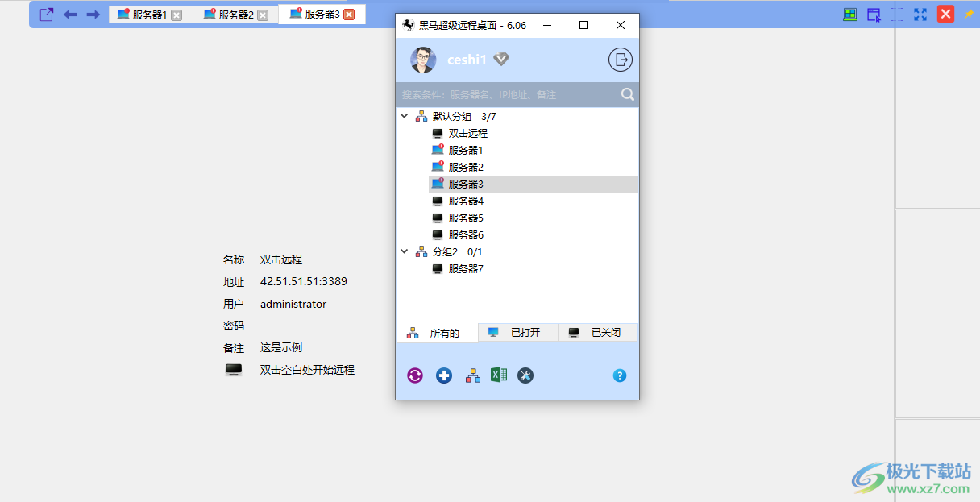Close the 服务器2 tab
This screenshot has height=502, width=980.
pyautogui.click(x=263, y=15)
